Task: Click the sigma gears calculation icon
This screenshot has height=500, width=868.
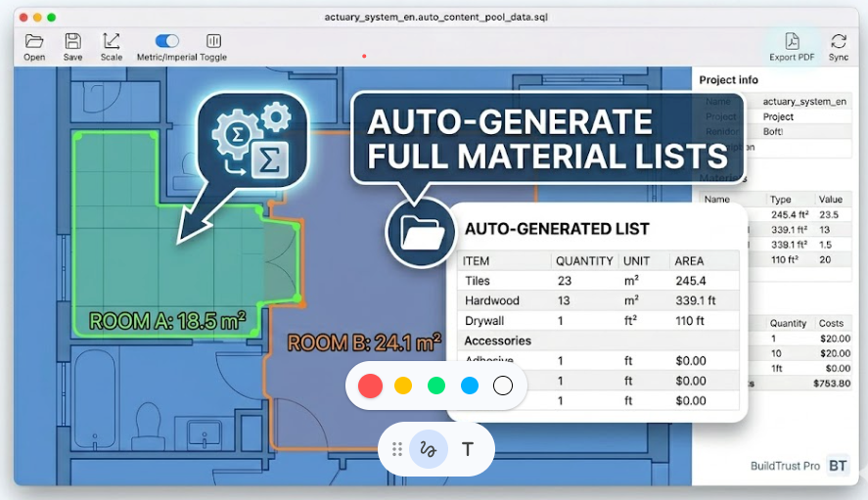Action: pyautogui.click(x=251, y=142)
